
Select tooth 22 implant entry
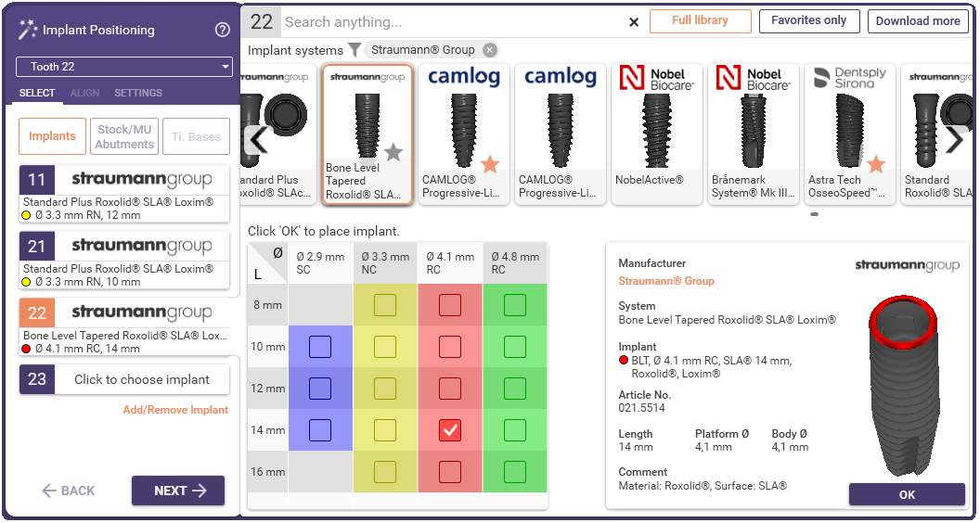(124, 326)
